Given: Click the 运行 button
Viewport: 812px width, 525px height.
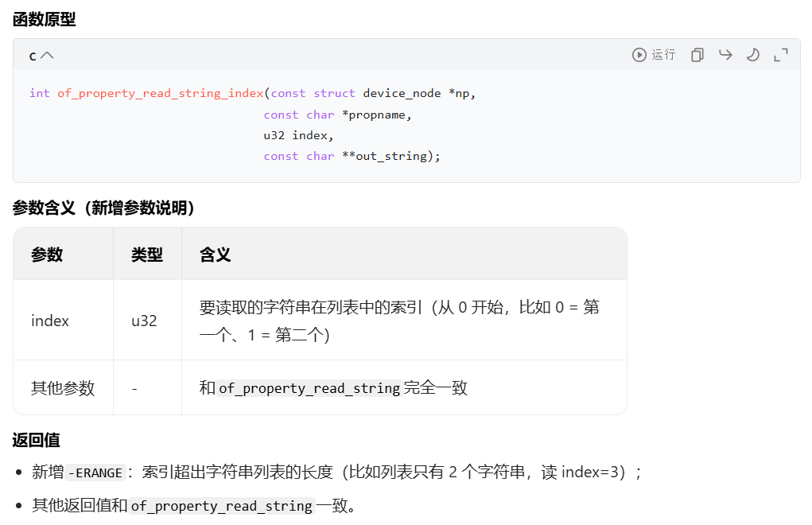Looking at the screenshot, I should point(662,54).
